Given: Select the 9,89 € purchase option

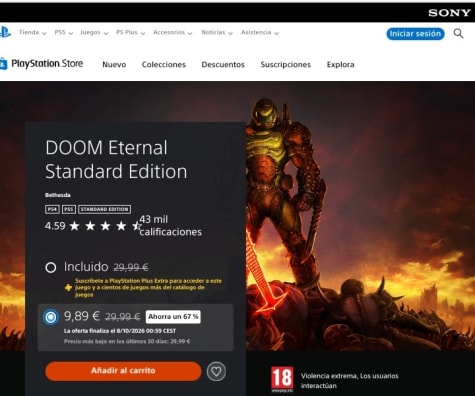Looking at the screenshot, I should click(51, 317).
